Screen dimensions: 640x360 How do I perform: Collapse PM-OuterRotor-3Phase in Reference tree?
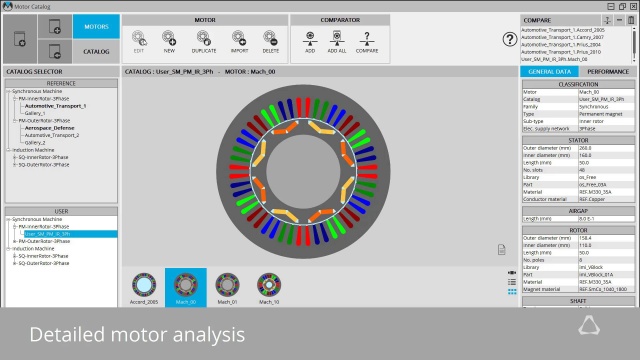click(15, 121)
